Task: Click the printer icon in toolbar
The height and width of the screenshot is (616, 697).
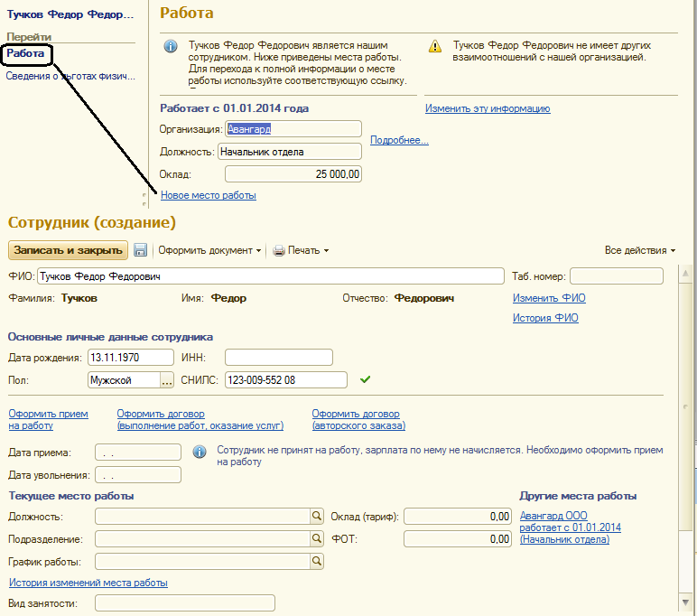Action: coord(279,250)
